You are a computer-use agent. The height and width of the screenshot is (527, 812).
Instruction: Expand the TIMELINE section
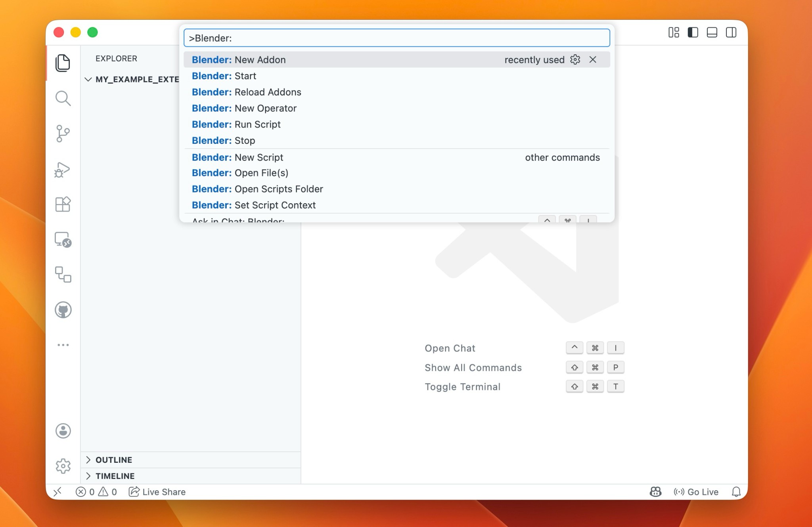point(115,476)
